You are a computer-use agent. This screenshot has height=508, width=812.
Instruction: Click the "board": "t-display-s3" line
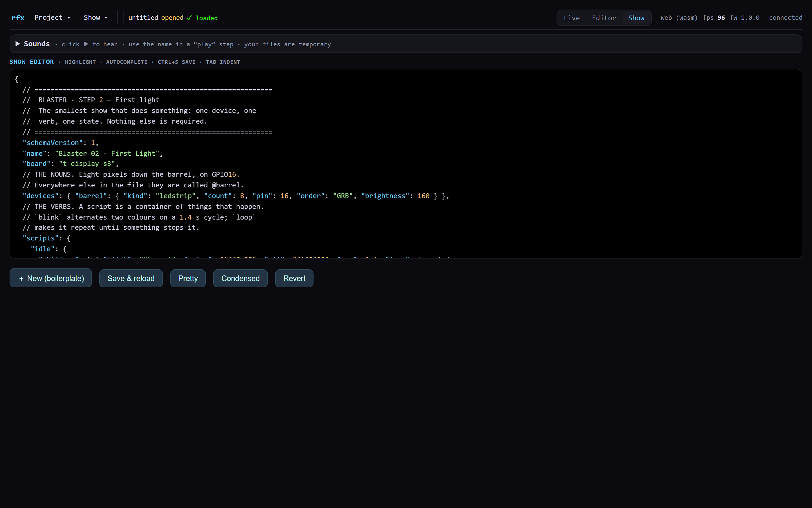coord(70,164)
